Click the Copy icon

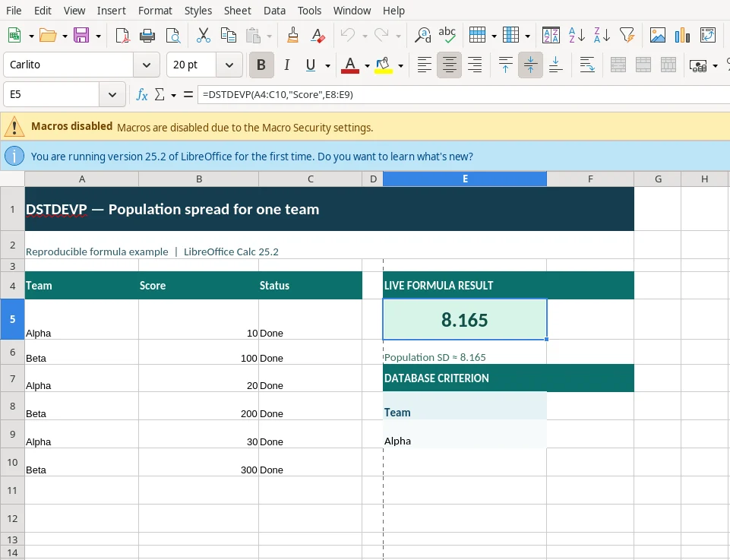click(228, 36)
